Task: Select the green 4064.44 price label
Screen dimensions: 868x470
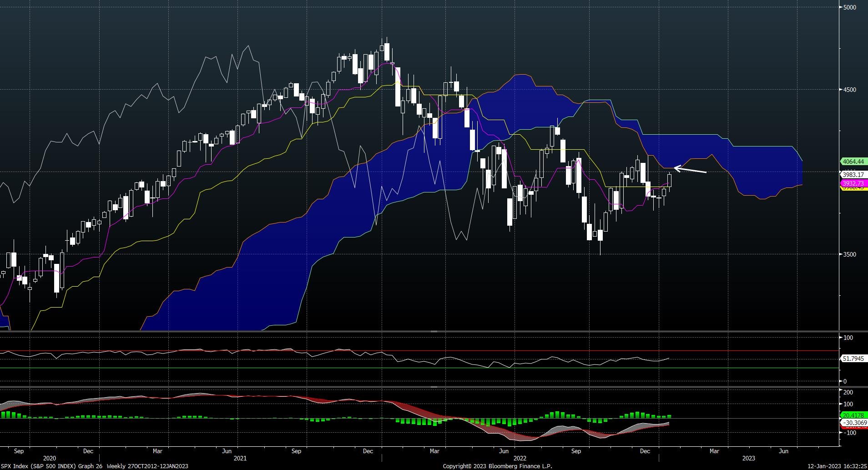Action: [854, 162]
